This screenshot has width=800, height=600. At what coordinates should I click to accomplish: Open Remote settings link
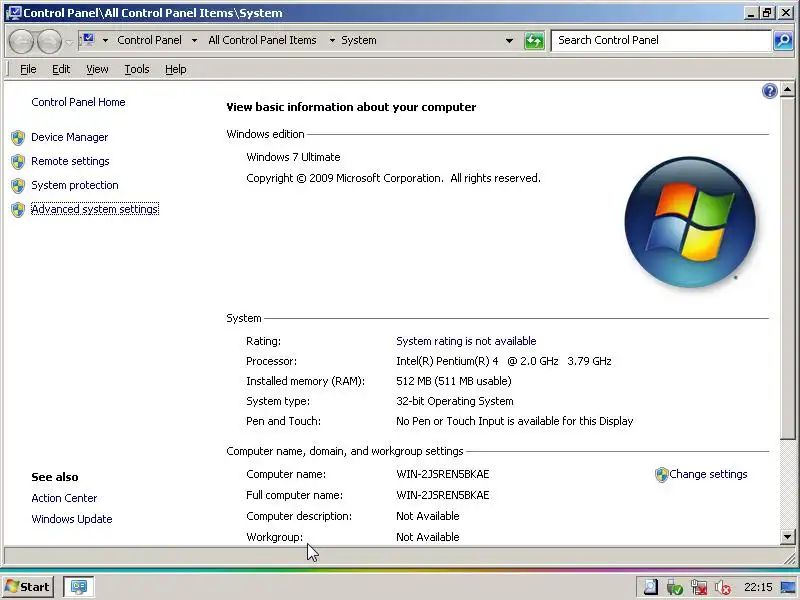pyautogui.click(x=70, y=161)
